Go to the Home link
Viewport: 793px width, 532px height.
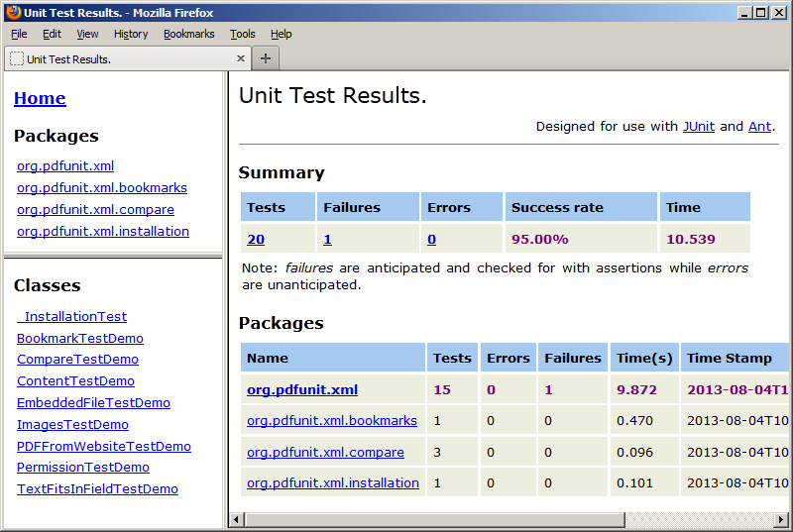tap(40, 98)
